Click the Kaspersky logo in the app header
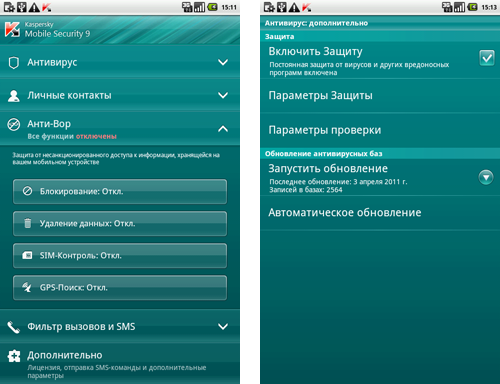The width and height of the screenshot is (500, 384). point(12,29)
